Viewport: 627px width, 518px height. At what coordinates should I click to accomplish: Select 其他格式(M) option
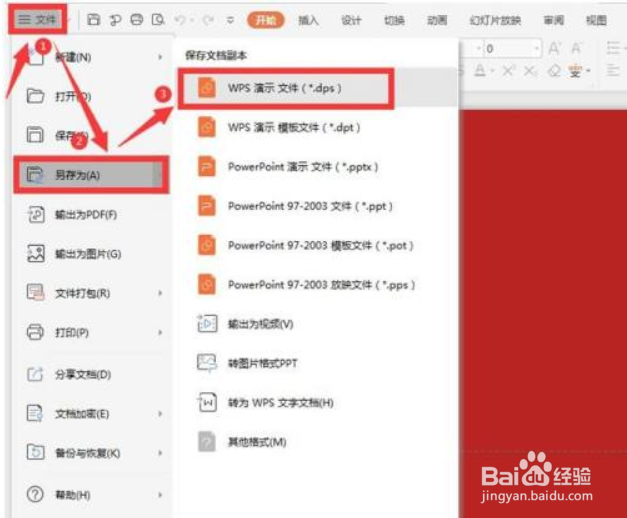[317, 442]
